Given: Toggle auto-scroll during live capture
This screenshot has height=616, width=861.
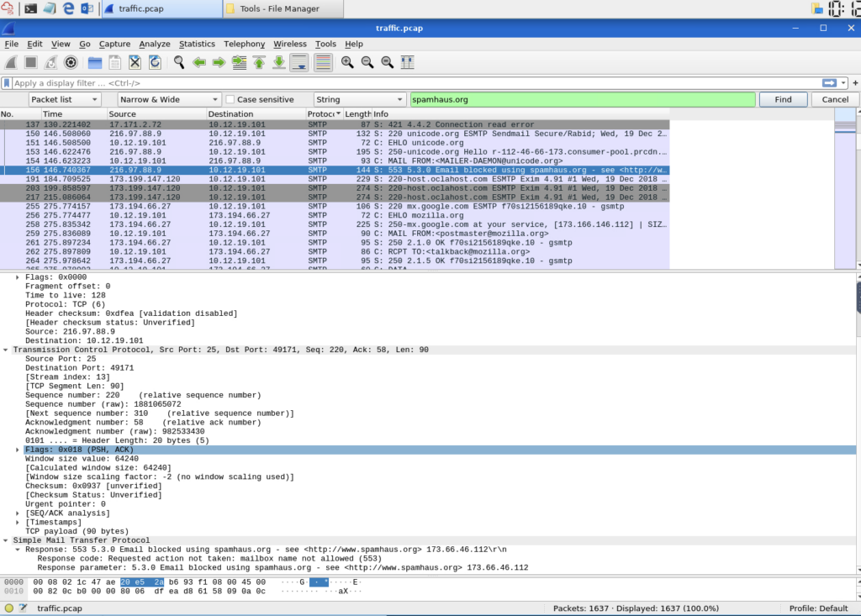Looking at the screenshot, I should pyautogui.click(x=299, y=62).
